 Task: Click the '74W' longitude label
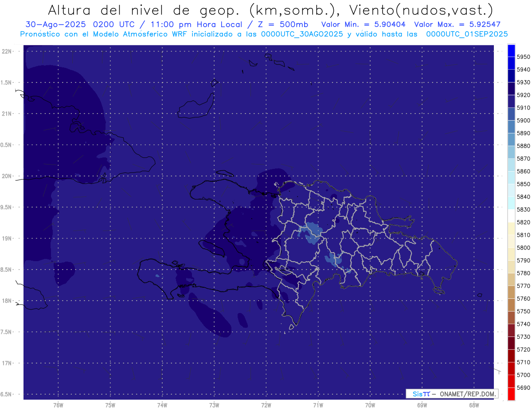tap(162, 405)
